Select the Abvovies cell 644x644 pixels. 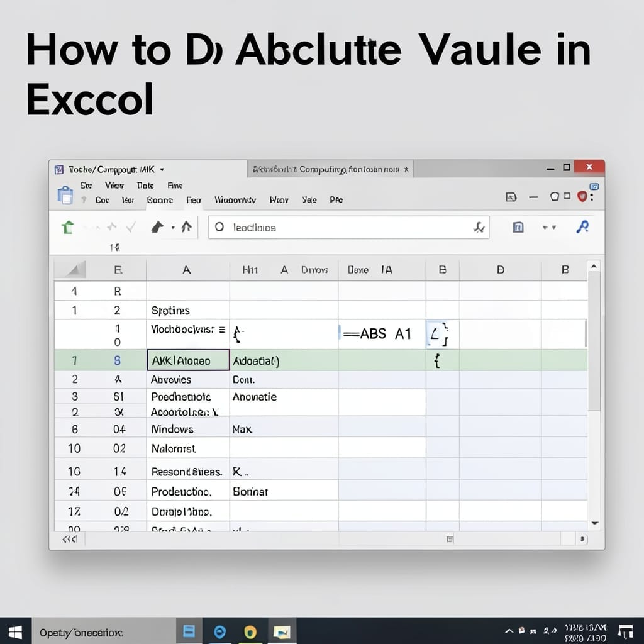[x=187, y=379]
